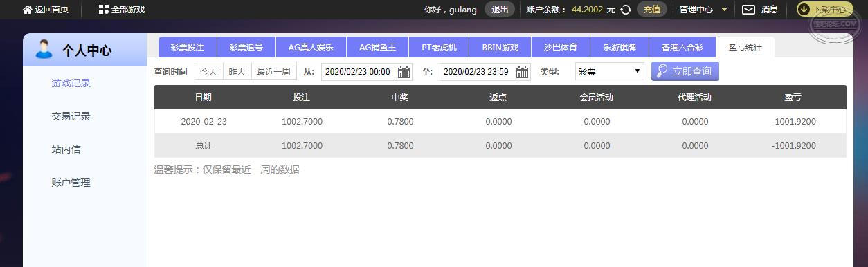Screen dimensions: 868x267
Task: Open the all-games grid icon
Action: [103, 10]
